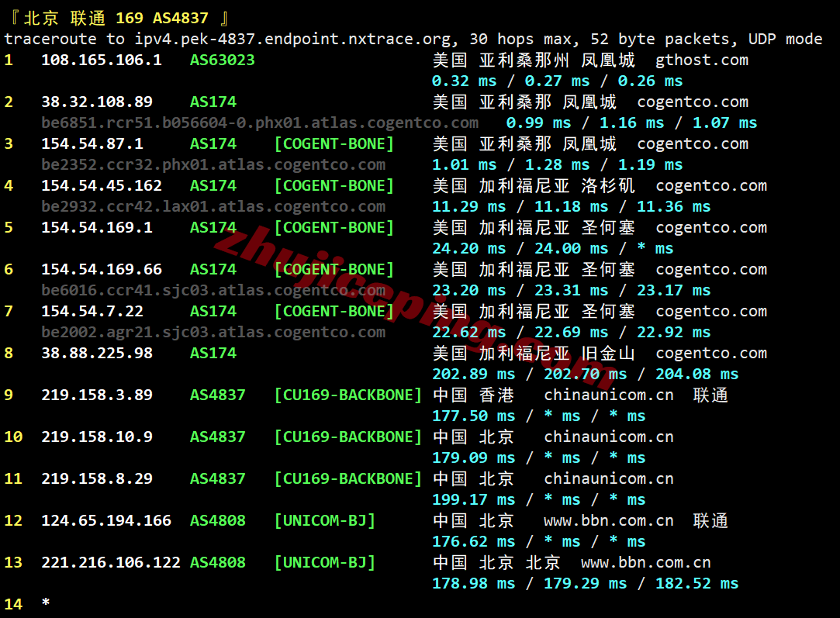840x618 pixels.
Task: Select IP address 221.216.106.122 on hop 13
Action: click(111, 562)
